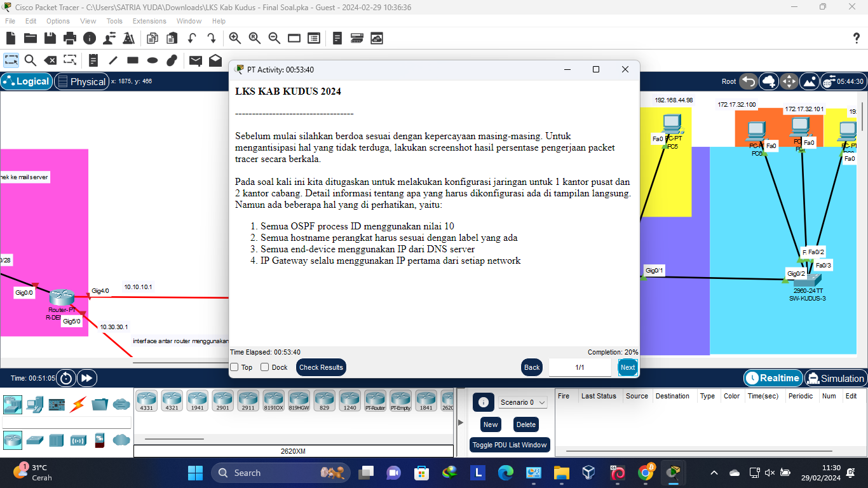Pick the PT-Router device

tap(376, 401)
